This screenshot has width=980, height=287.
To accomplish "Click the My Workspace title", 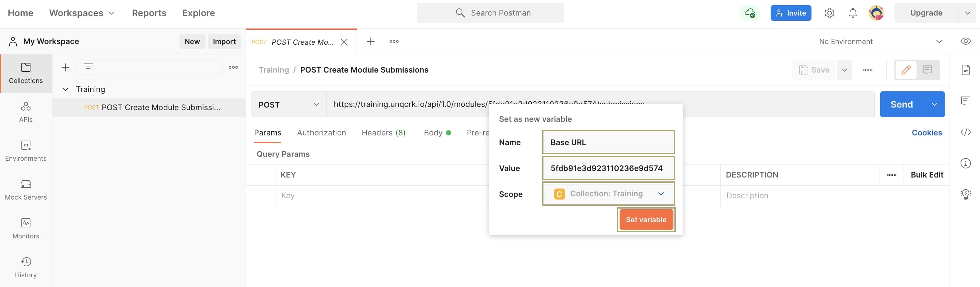I will (51, 41).
